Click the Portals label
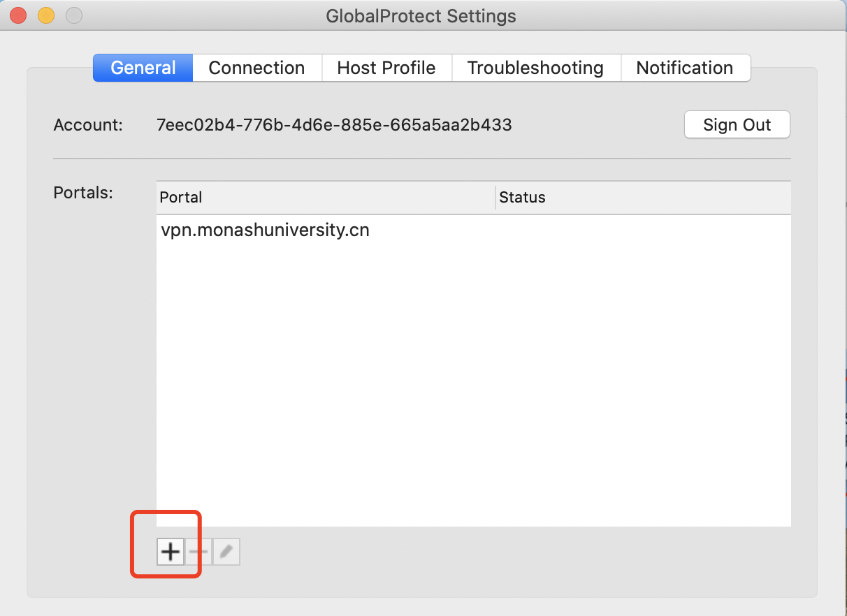Screen dimensions: 847x616 pyautogui.click(x=82, y=193)
